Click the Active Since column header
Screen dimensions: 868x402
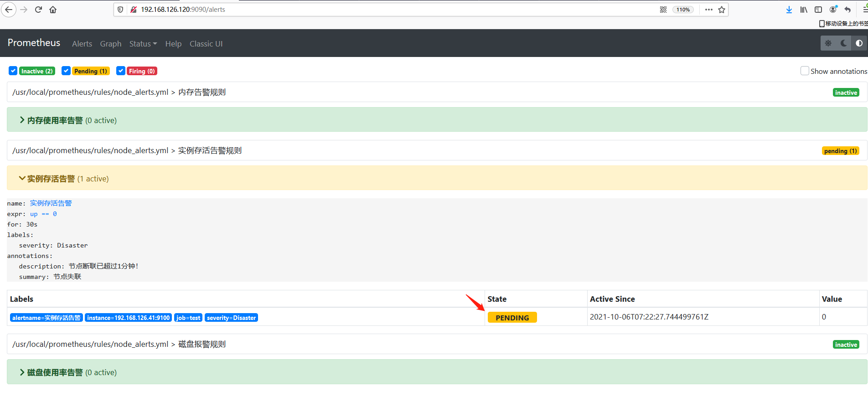[x=612, y=299]
